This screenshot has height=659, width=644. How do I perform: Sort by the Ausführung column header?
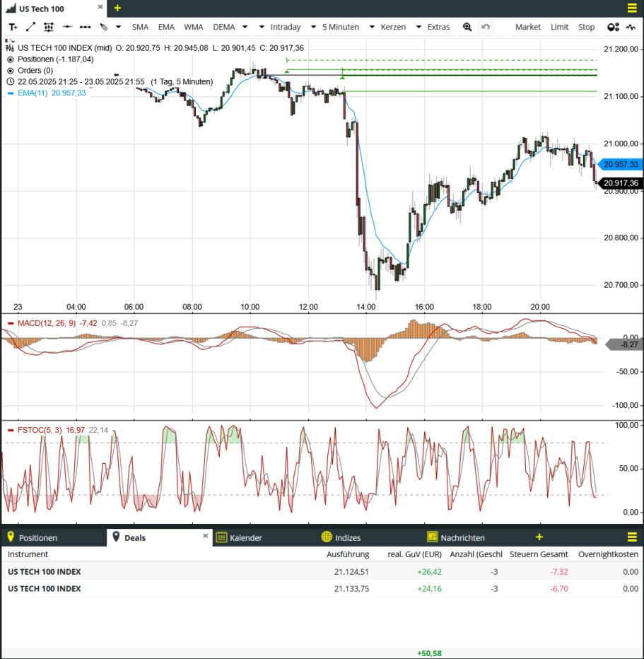[x=348, y=554]
